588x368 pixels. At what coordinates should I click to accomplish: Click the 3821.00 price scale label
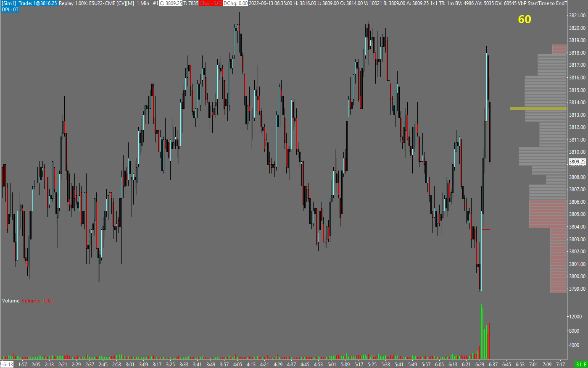pyautogui.click(x=577, y=16)
